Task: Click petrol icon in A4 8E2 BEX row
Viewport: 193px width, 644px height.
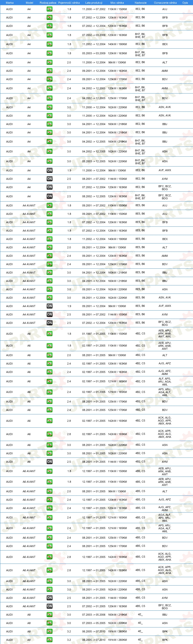Action: pos(50,44)
